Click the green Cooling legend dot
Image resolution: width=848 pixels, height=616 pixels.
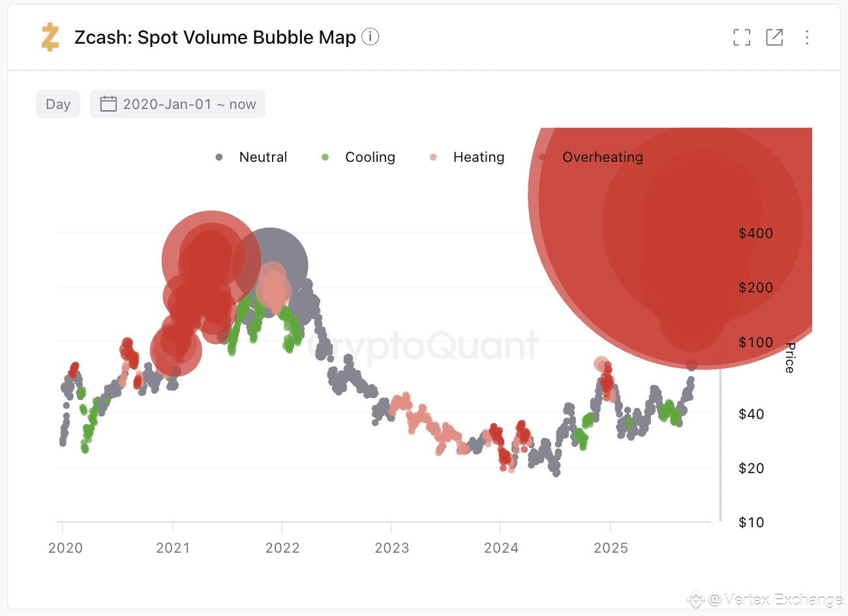tap(325, 157)
